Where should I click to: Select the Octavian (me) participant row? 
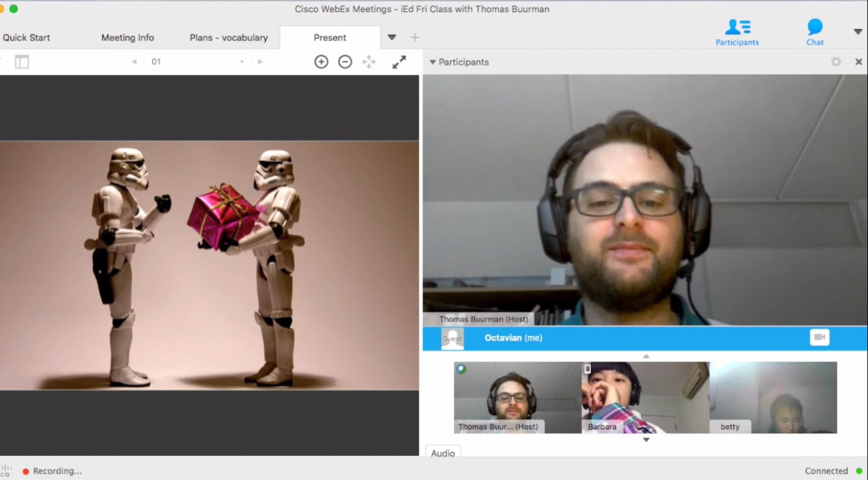click(645, 338)
